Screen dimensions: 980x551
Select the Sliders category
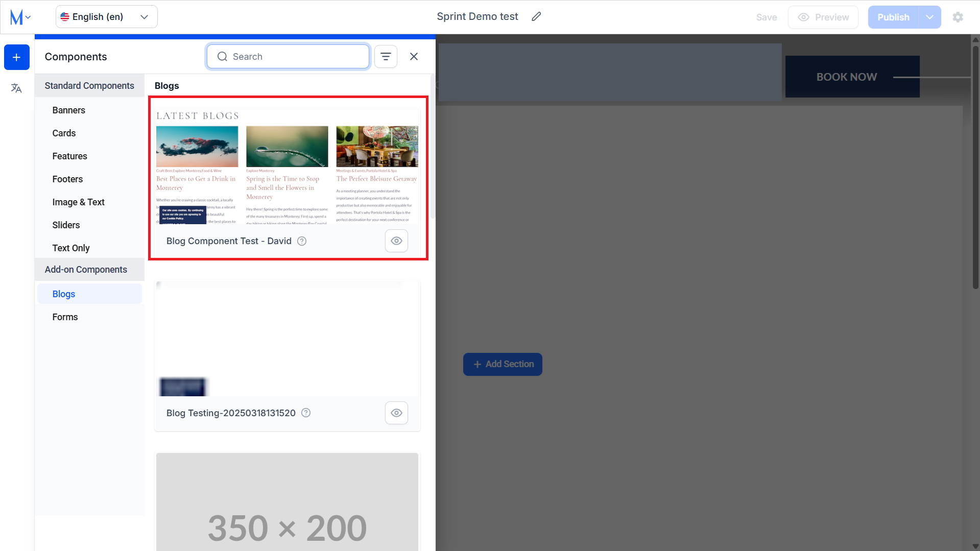coord(90,225)
